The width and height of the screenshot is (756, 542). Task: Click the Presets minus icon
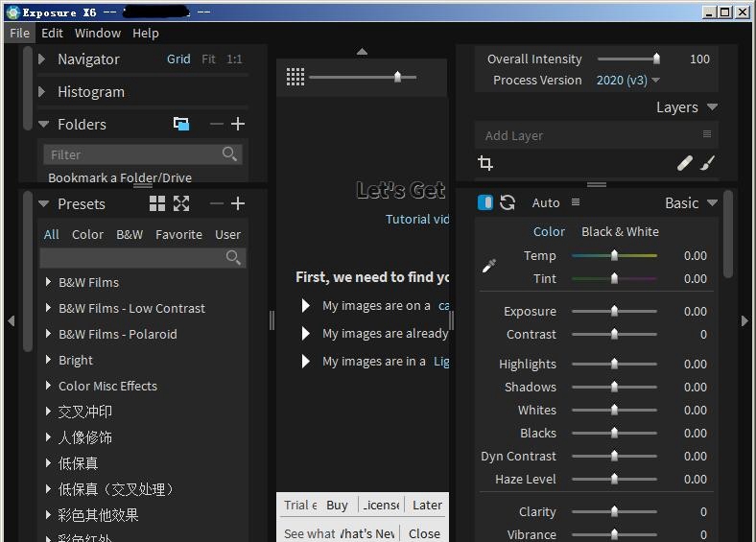click(x=217, y=203)
